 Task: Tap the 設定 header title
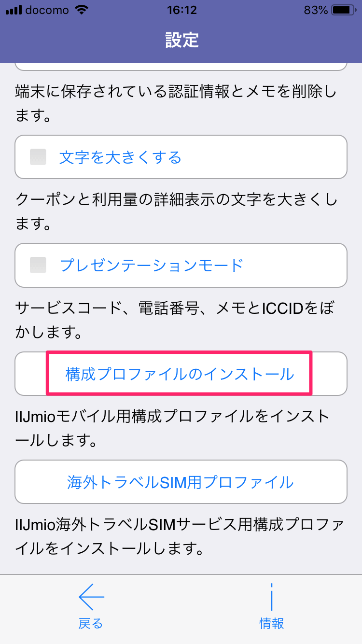pos(181,40)
